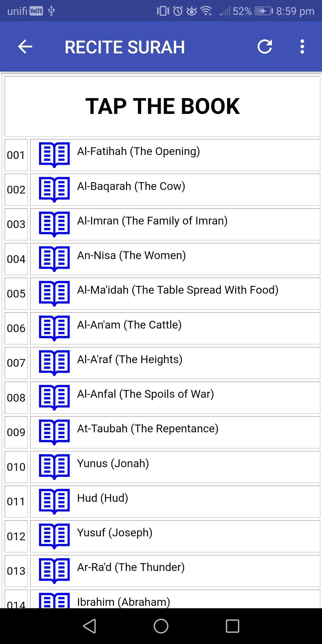The width and height of the screenshot is (322, 644).
Task: Tap the book icon for Yusuf (Joseph)
Action: coord(54,536)
